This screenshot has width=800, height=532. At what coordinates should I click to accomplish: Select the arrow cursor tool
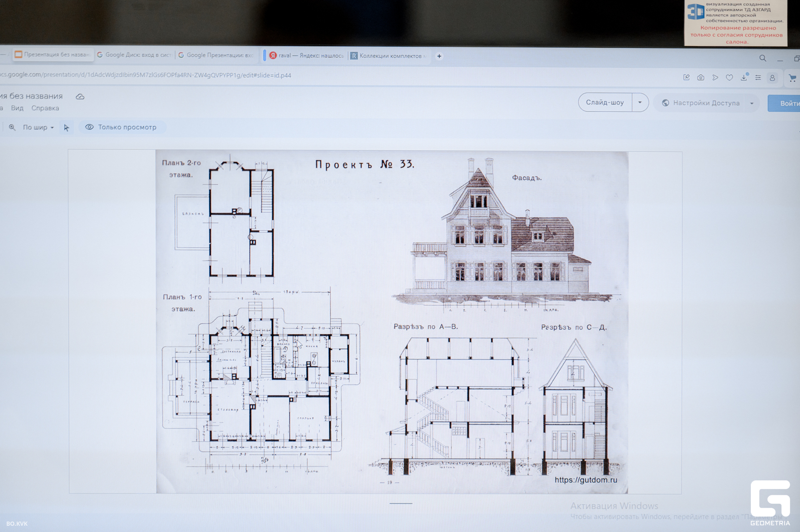tap(66, 127)
